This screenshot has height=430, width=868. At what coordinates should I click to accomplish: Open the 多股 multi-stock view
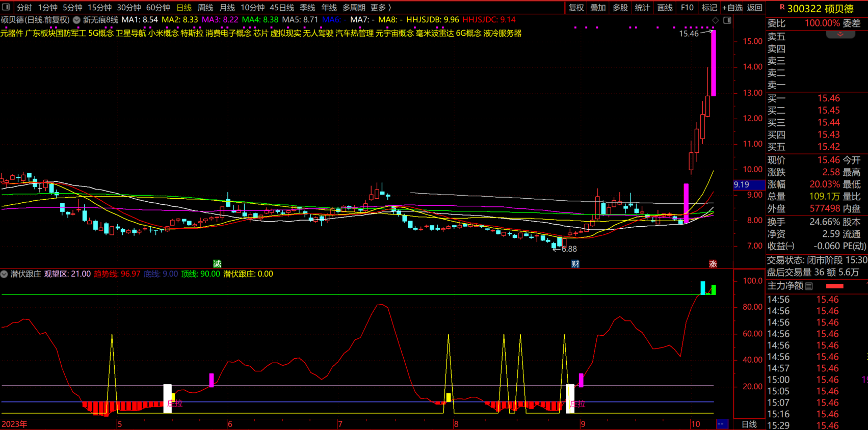[620, 8]
